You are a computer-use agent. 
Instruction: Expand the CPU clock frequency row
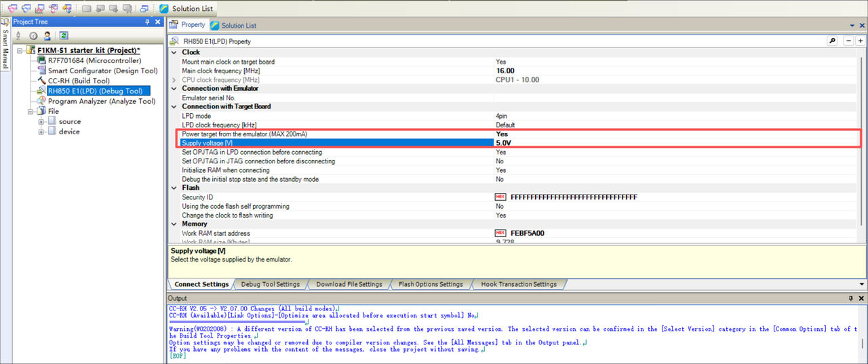click(175, 79)
